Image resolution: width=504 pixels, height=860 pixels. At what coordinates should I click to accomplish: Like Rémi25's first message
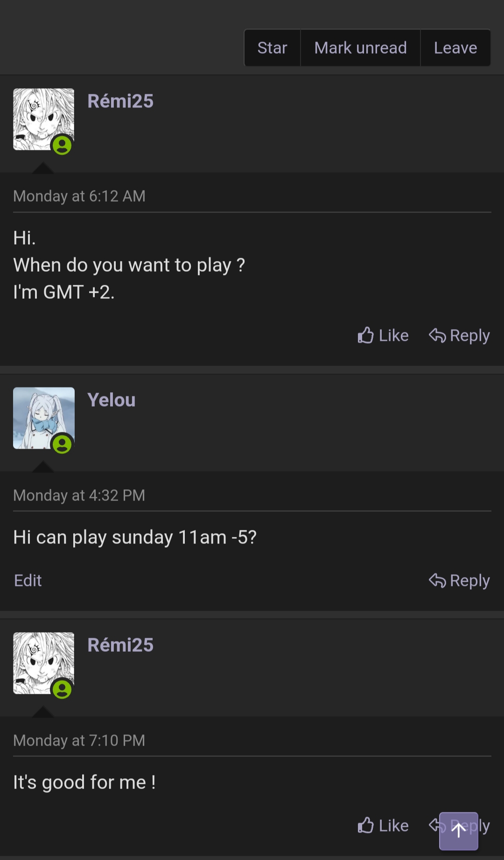[x=383, y=335]
